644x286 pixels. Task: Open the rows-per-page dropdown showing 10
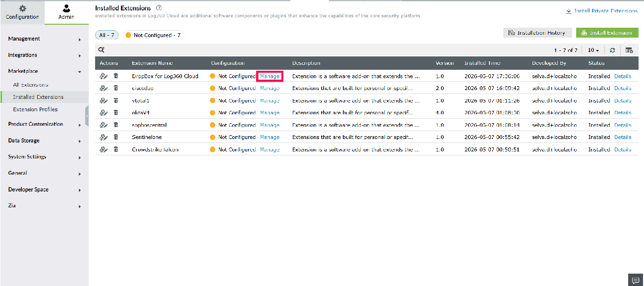click(x=593, y=50)
